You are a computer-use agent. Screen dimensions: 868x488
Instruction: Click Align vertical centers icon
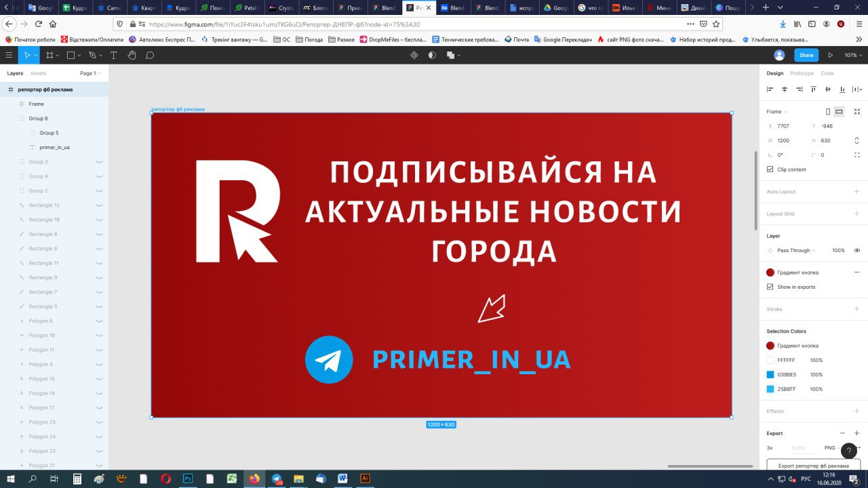tap(828, 89)
